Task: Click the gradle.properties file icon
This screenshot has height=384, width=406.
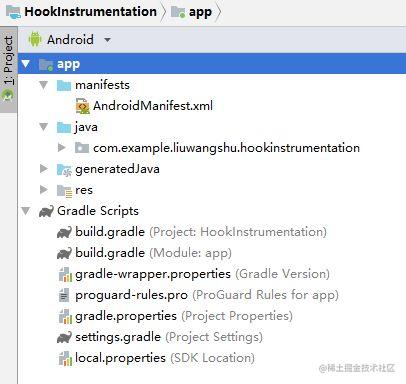Action: coord(65,316)
